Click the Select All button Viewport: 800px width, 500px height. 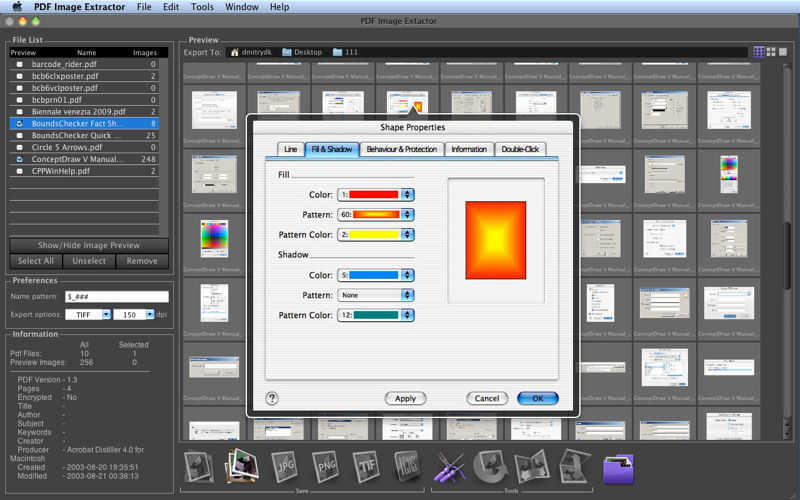pyautogui.click(x=36, y=261)
